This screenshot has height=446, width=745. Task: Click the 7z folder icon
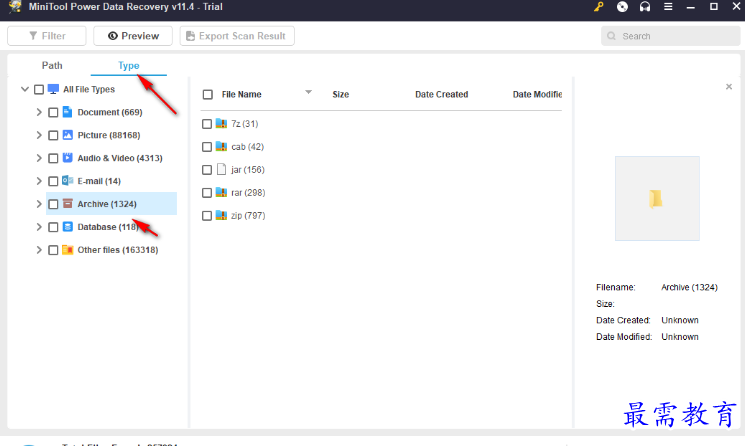tap(221, 123)
